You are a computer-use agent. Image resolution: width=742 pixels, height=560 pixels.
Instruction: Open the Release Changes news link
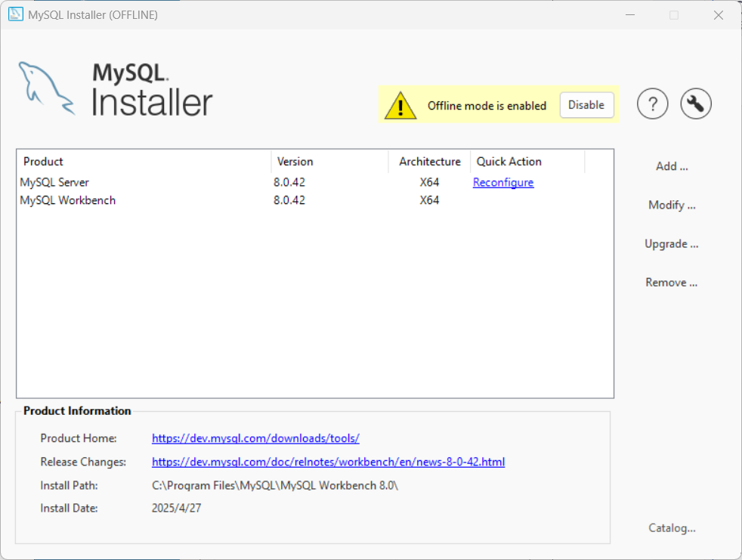[x=328, y=462]
